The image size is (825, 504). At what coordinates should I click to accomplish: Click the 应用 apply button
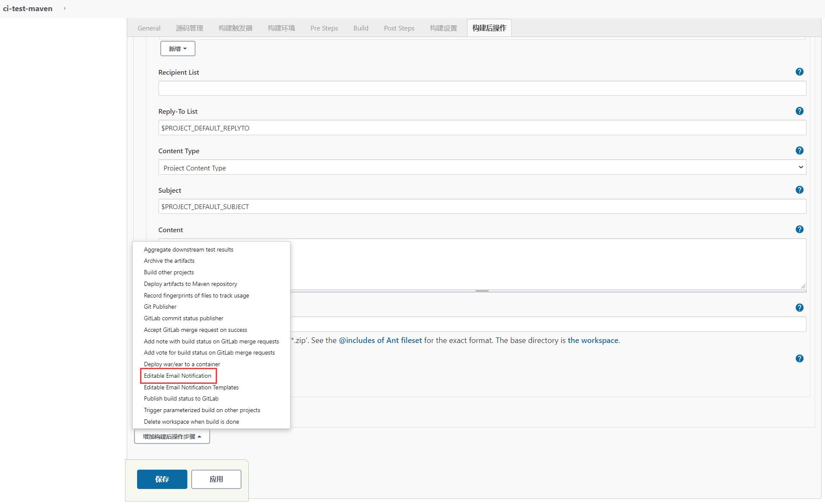216,480
